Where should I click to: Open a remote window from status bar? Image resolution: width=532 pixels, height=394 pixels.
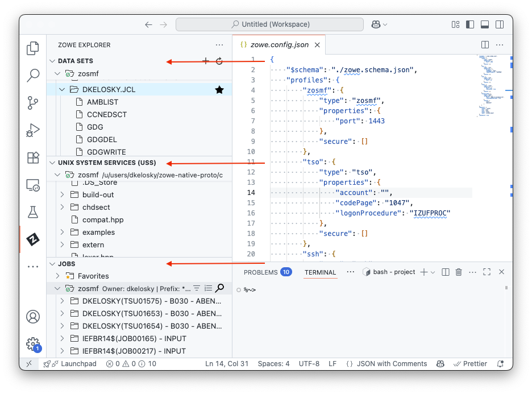pyautogui.click(x=29, y=364)
